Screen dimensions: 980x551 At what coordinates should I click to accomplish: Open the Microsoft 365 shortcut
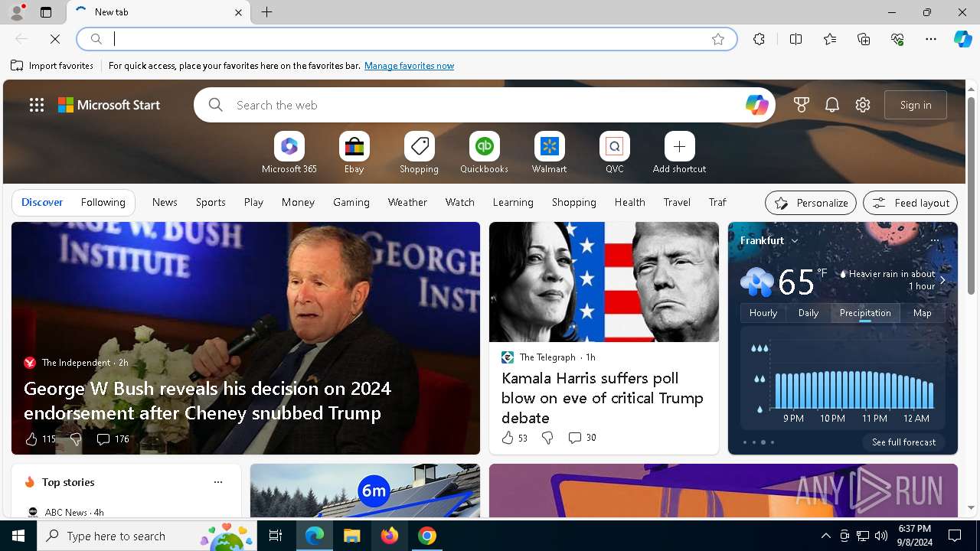[x=289, y=153]
